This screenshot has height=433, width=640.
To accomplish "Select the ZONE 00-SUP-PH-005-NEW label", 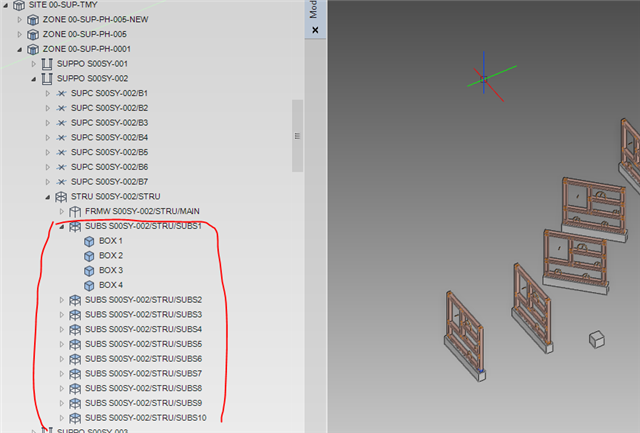I will click(96, 19).
